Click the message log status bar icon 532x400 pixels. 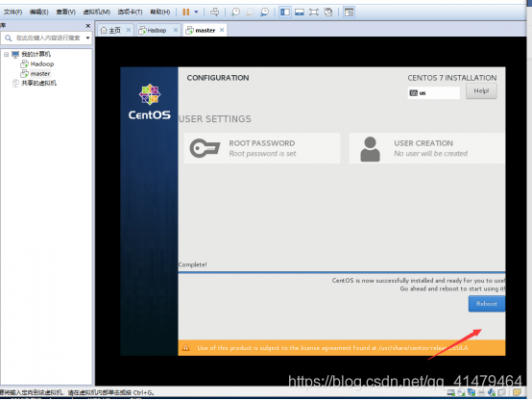click(x=517, y=393)
